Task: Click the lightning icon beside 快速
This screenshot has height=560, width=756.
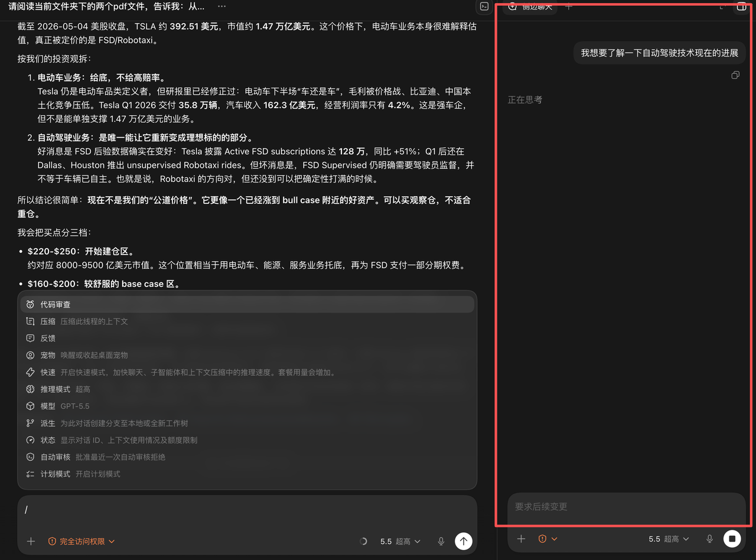Action: click(30, 372)
